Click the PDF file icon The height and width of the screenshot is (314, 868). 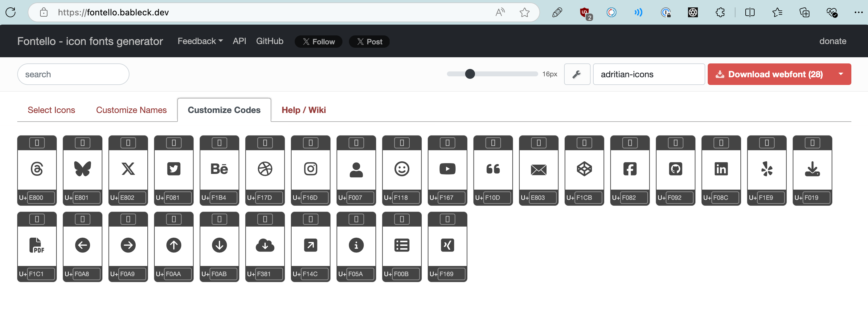click(37, 245)
